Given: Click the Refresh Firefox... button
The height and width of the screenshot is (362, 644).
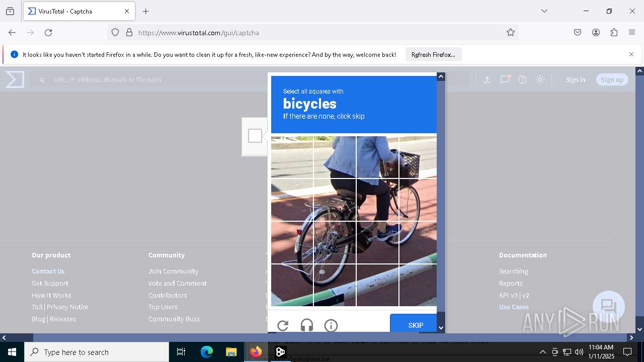Looking at the screenshot, I should pos(433,54).
